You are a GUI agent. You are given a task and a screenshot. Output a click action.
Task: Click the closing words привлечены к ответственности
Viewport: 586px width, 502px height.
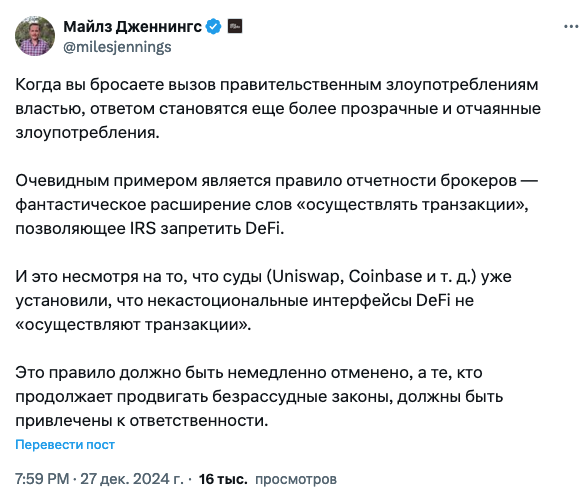click(142, 421)
